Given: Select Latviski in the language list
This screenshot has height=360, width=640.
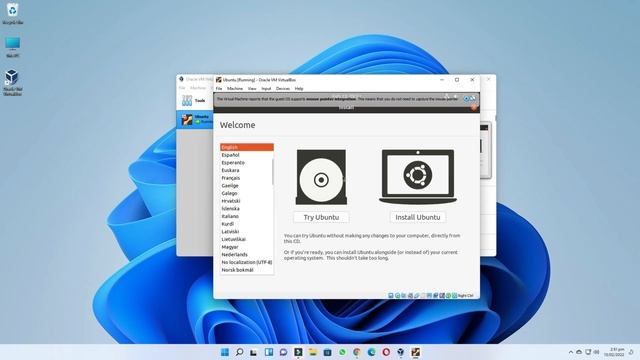Looking at the screenshot, I should pyautogui.click(x=247, y=231).
